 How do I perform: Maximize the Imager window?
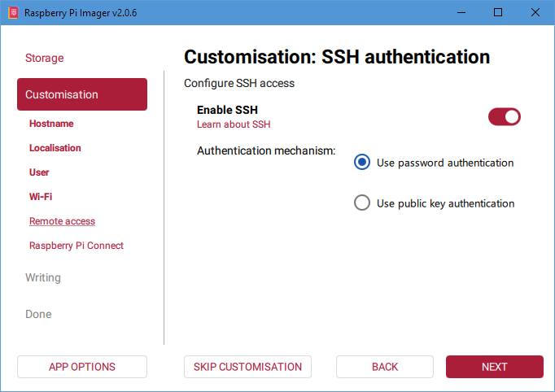point(498,12)
